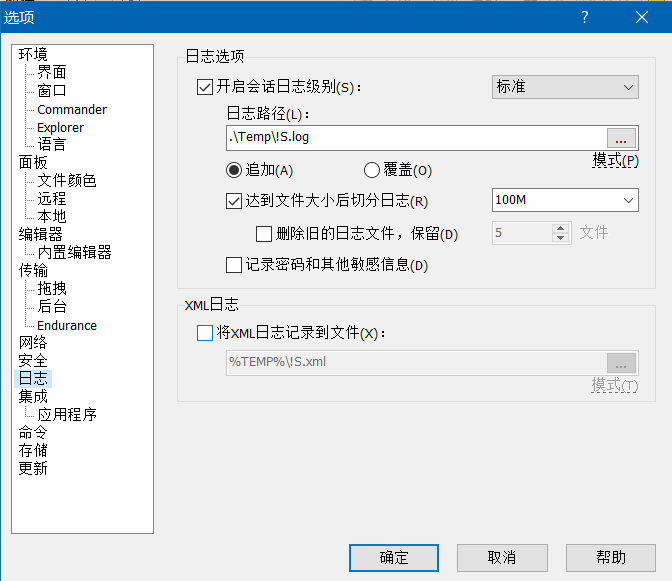Open the 文件颜色 options page
This screenshot has height=581, width=672.
coord(66,181)
